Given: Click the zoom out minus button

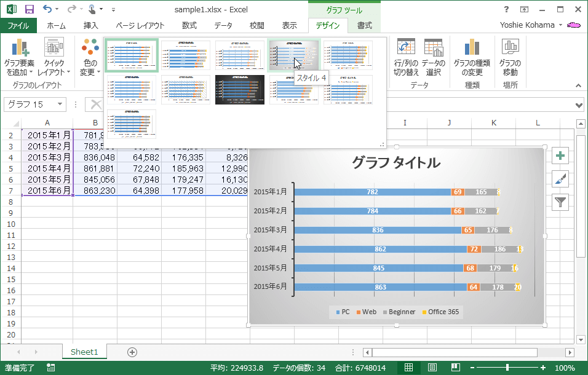Looking at the screenshot, I should coord(472,368).
